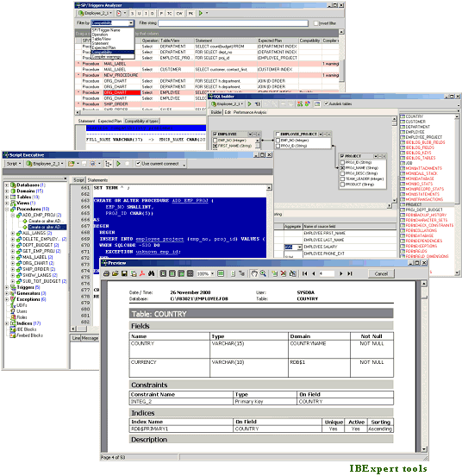This screenshot has width=462, height=476.
Task: Click the tree options icon in Script Executive toolbar
Action: click(108, 164)
